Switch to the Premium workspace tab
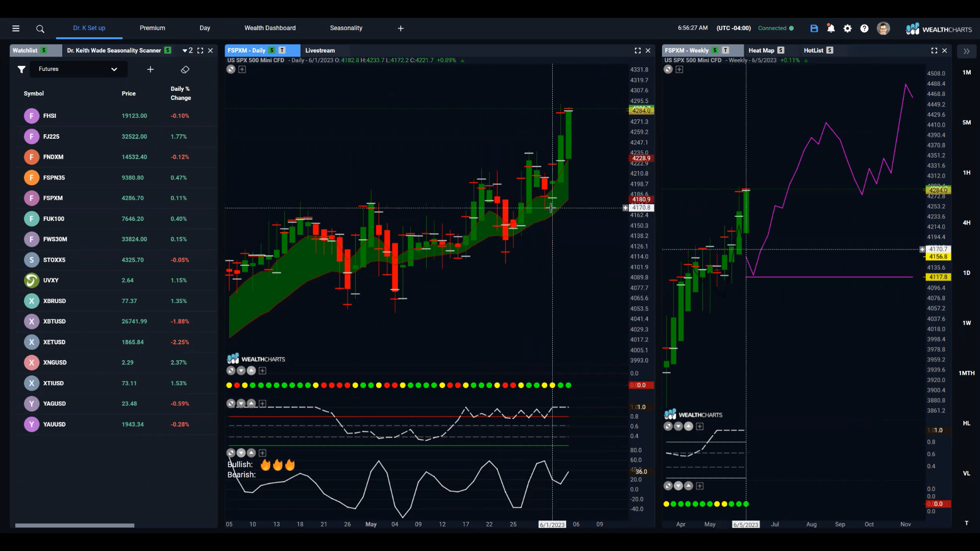980x551 pixels. click(152, 28)
